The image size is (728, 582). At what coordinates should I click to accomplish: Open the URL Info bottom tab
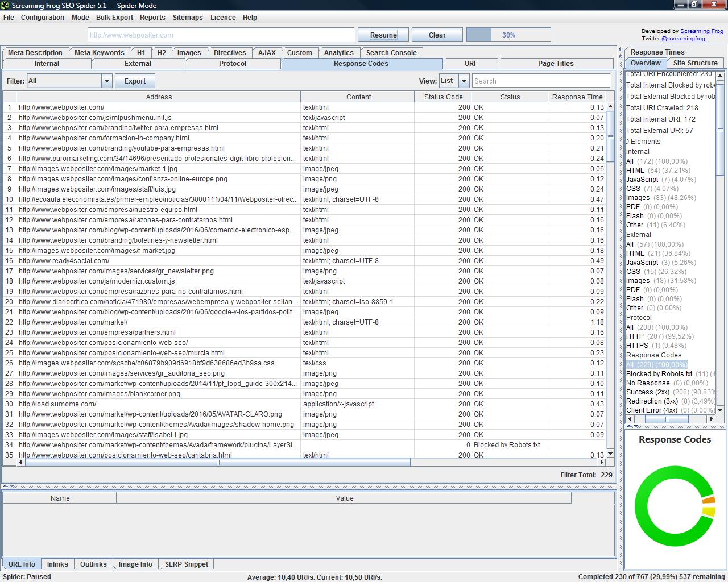[x=22, y=564]
